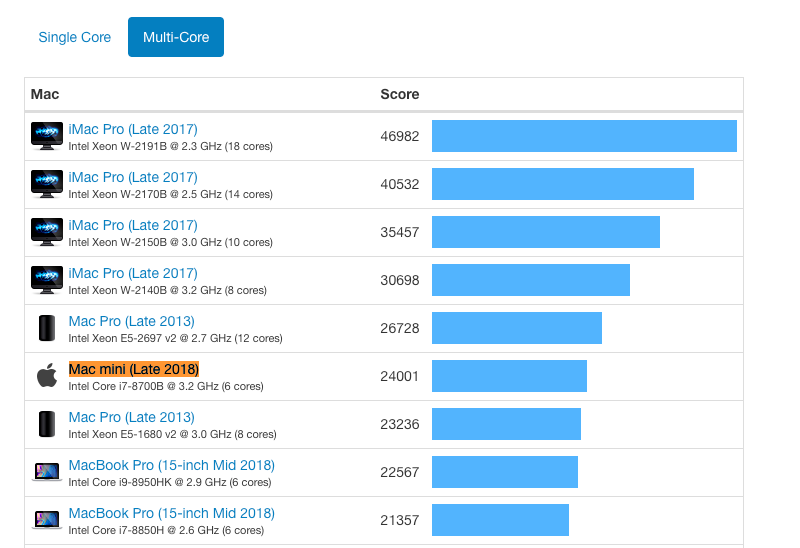The image size is (800, 548).
Task: Click the Mac Pro cylinder icon beside E5-2697 v2
Action: 47,328
